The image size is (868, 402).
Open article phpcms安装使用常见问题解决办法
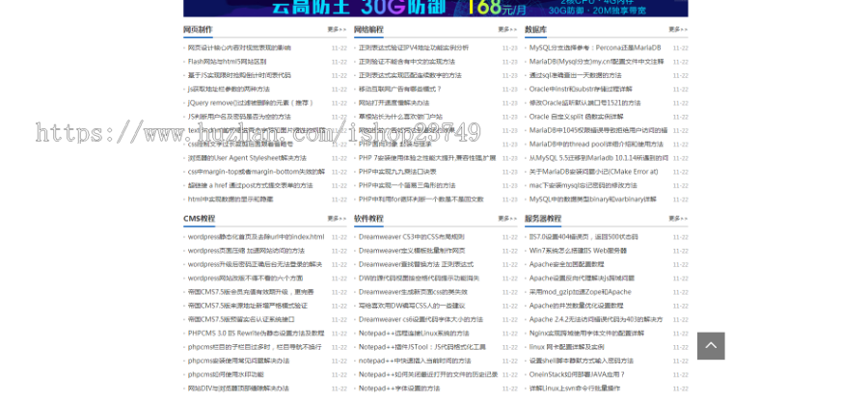pyautogui.click(x=238, y=361)
